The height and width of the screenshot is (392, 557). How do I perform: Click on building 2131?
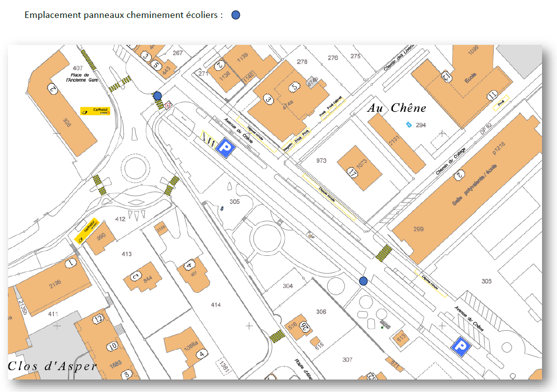[x=396, y=142]
